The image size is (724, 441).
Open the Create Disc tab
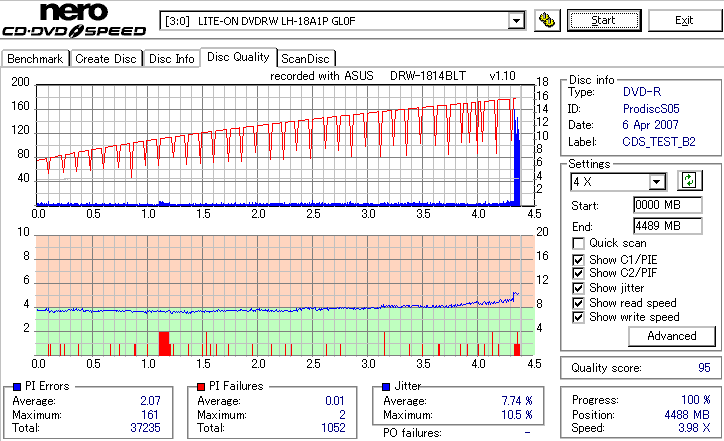click(x=106, y=59)
